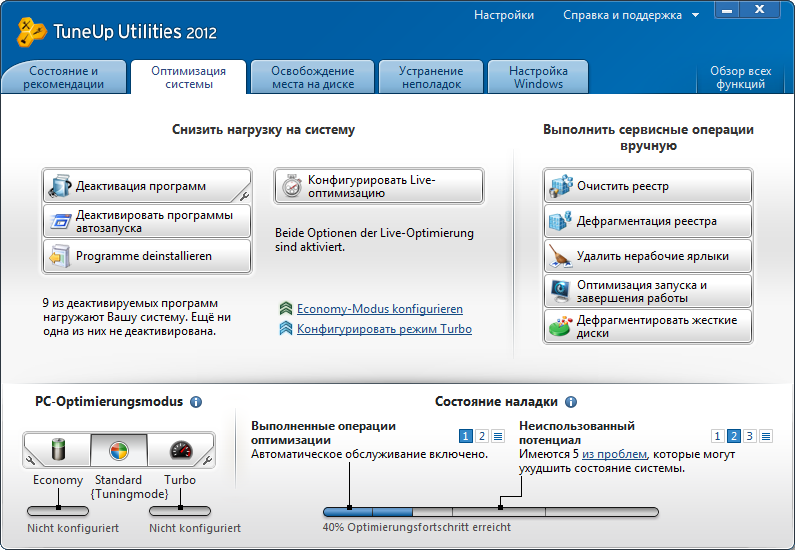795x550 pixels.
Task: Click the Справка и поддержка menu text
Action: [x=622, y=15]
